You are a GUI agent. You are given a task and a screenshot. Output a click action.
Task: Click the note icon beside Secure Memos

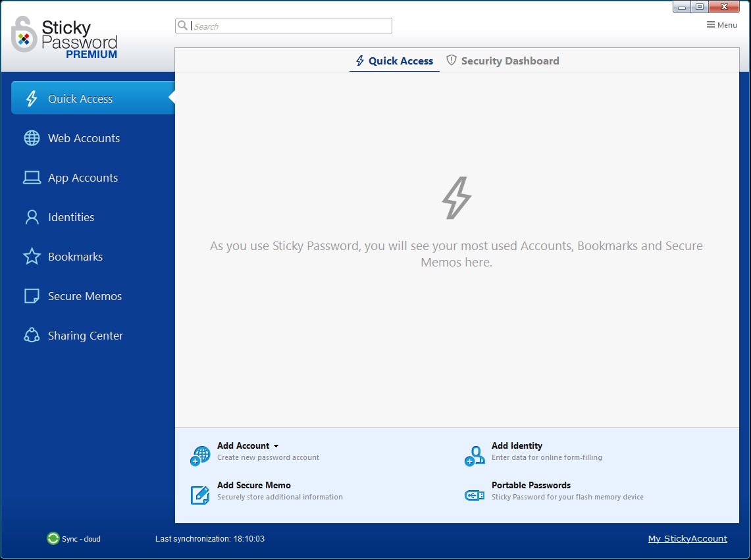(32, 296)
